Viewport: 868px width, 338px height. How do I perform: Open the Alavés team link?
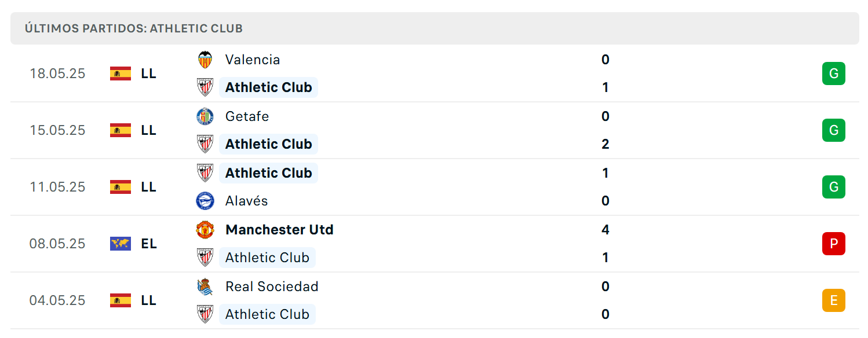(247, 201)
